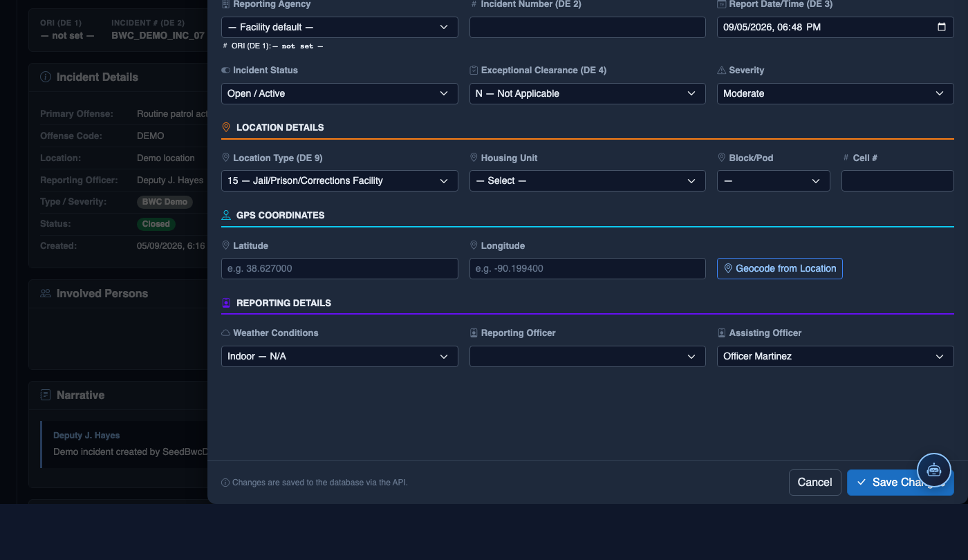Click the Weather Conditions cloud icon
Viewport: 968px width, 560px height.
coord(225,333)
